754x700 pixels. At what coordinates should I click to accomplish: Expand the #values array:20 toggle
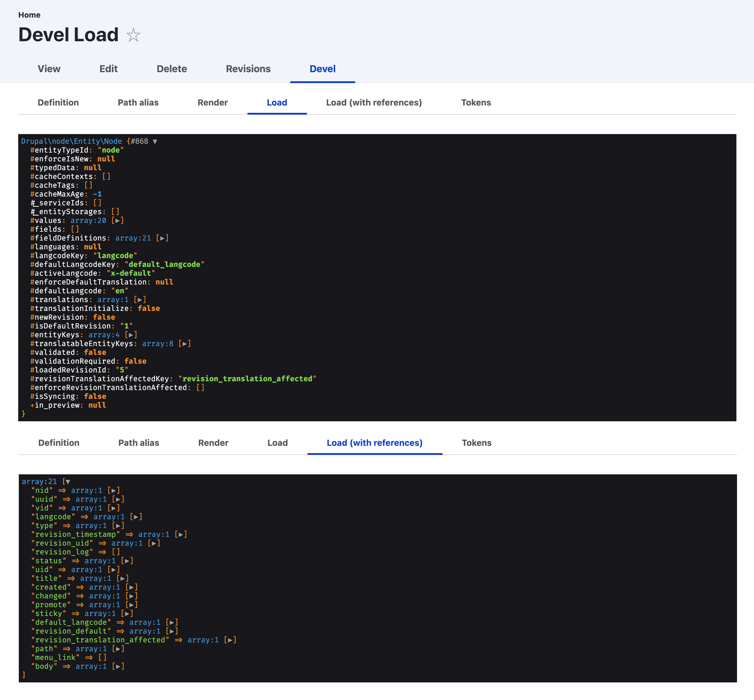[x=117, y=220]
